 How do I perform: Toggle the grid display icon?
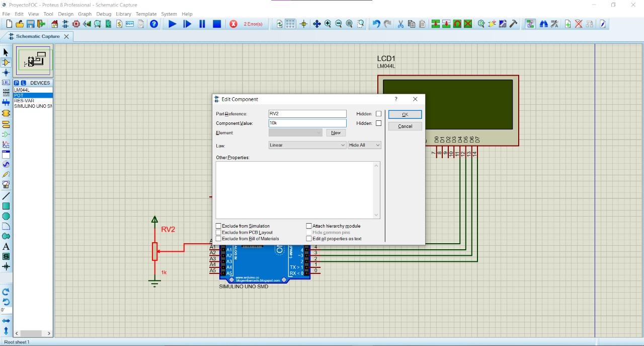(290, 24)
